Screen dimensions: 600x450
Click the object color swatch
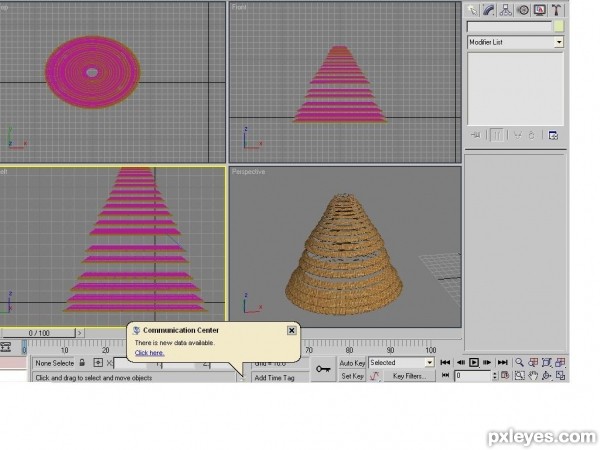click(x=559, y=26)
